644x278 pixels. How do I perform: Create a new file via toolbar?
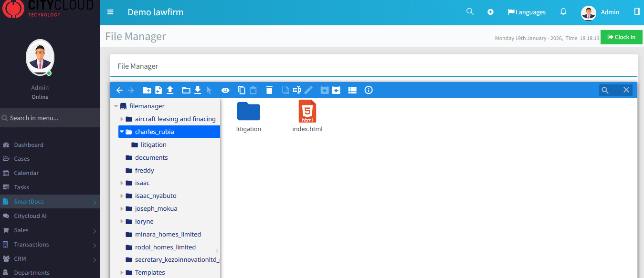click(158, 90)
